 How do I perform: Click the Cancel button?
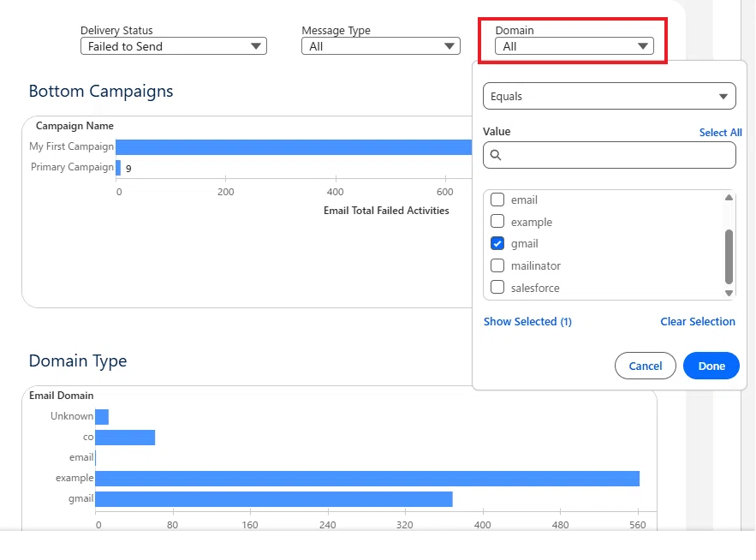click(x=645, y=366)
